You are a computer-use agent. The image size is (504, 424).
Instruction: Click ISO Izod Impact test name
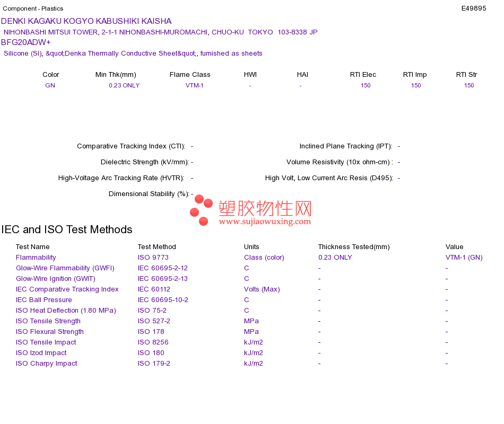[41, 352]
